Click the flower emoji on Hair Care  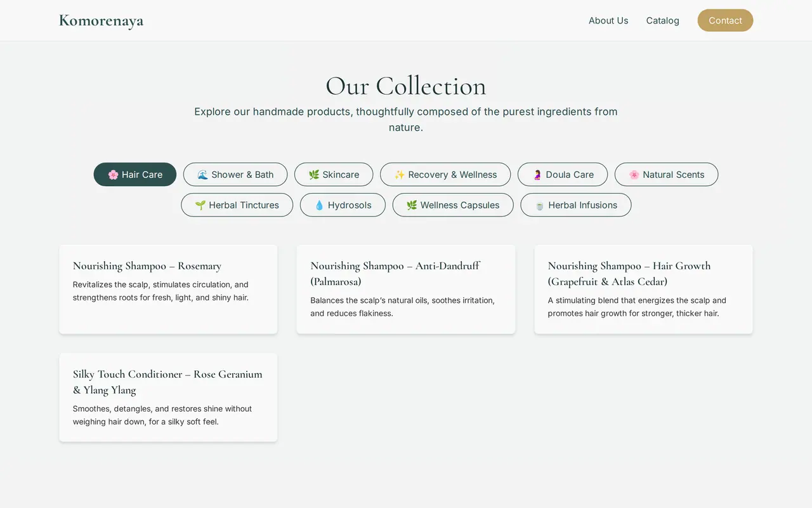coord(113,175)
